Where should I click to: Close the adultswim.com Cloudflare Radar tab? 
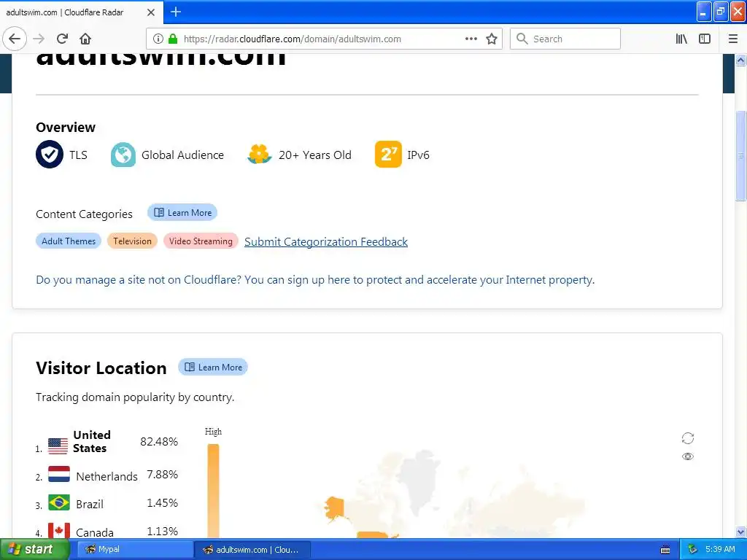[x=150, y=12]
